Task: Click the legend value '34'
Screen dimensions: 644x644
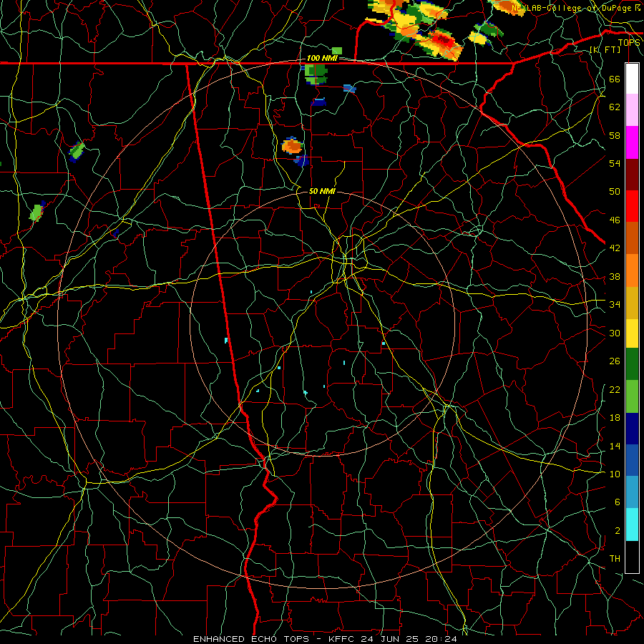Action: click(615, 304)
